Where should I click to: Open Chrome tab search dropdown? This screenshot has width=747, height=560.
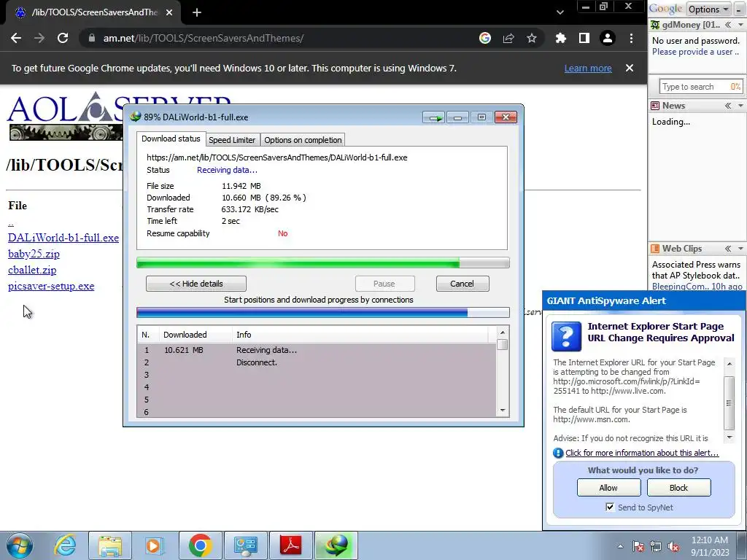pos(560,13)
